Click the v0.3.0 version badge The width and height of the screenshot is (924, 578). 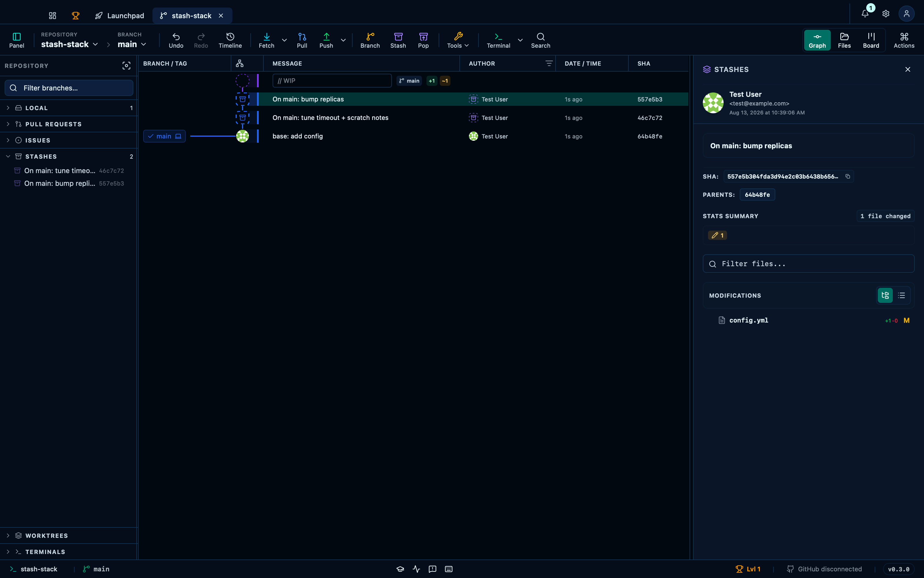click(898, 569)
